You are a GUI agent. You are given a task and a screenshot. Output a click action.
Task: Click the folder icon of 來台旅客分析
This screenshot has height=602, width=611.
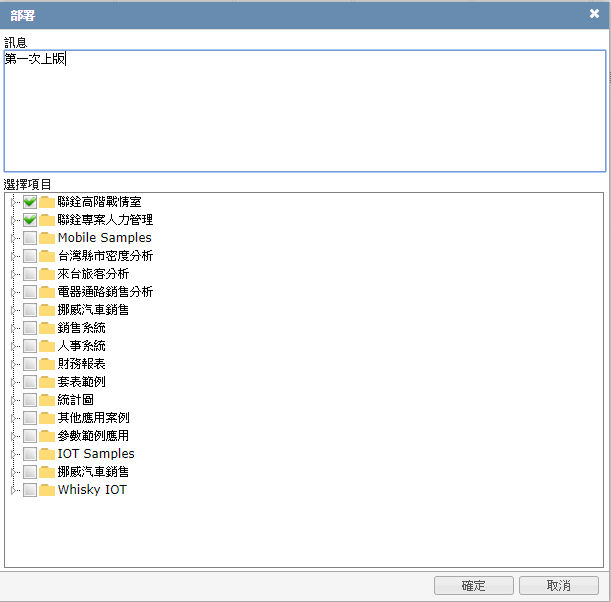pyautogui.click(x=47, y=274)
